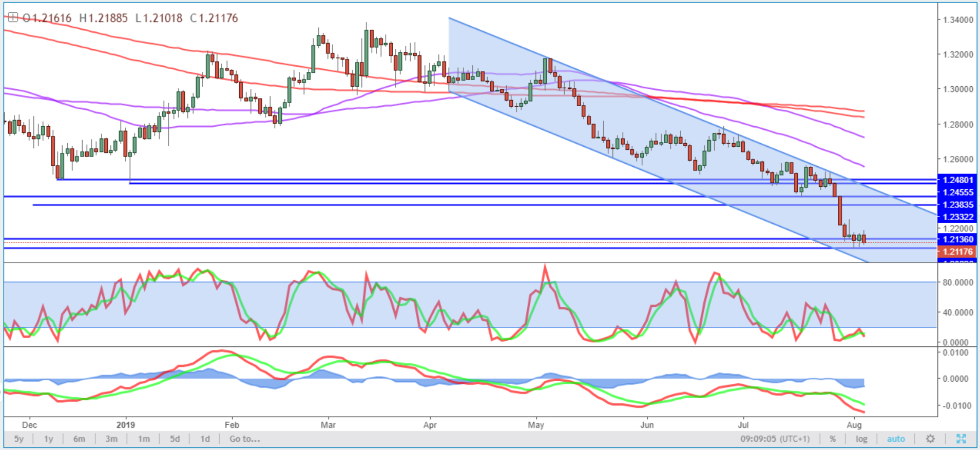The width and height of the screenshot is (980, 450).
Task: Set range to 1d
Action: click(205, 439)
